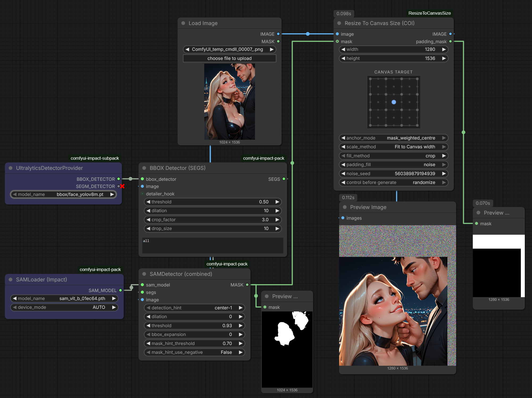Collapse the Load Image node via its title dot
532x398 pixels.
coord(183,23)
